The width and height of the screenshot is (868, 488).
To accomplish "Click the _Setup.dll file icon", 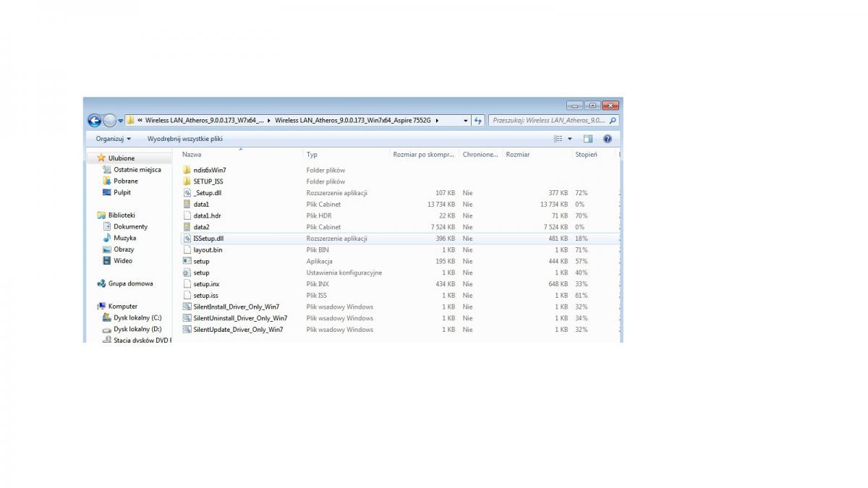I will (x=187, y=193).
